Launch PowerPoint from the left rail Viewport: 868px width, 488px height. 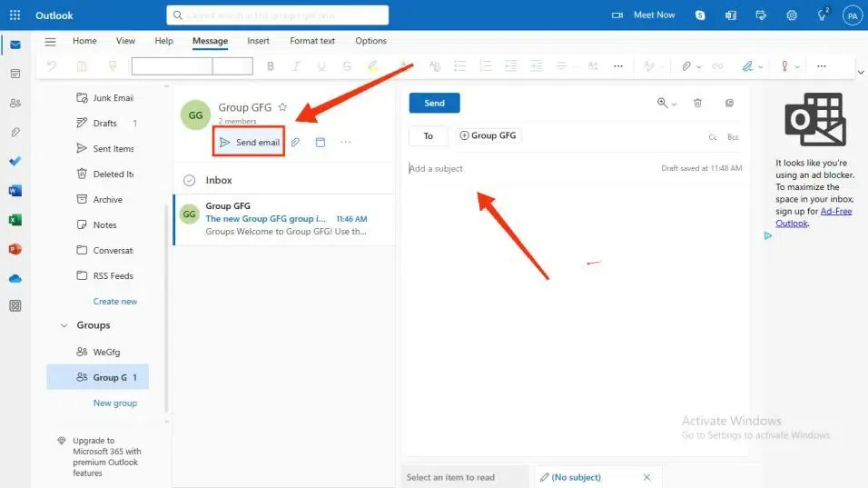point(15,249)
